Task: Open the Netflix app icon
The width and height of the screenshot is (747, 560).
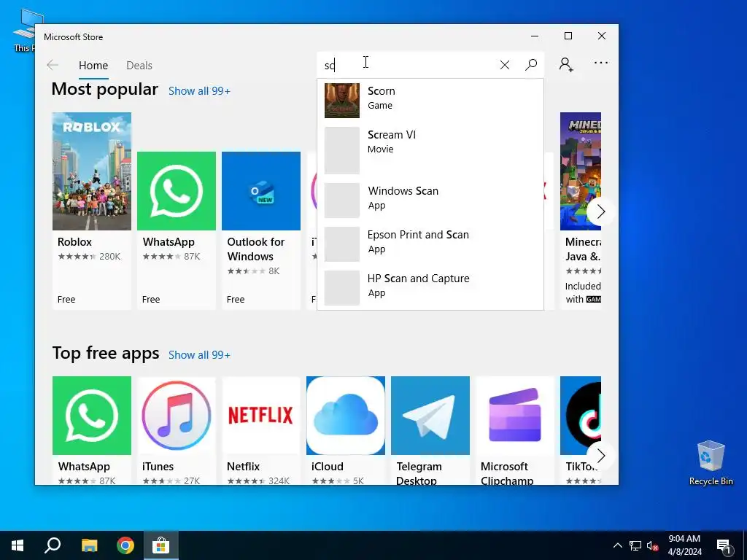Action: tap(261, 416)
